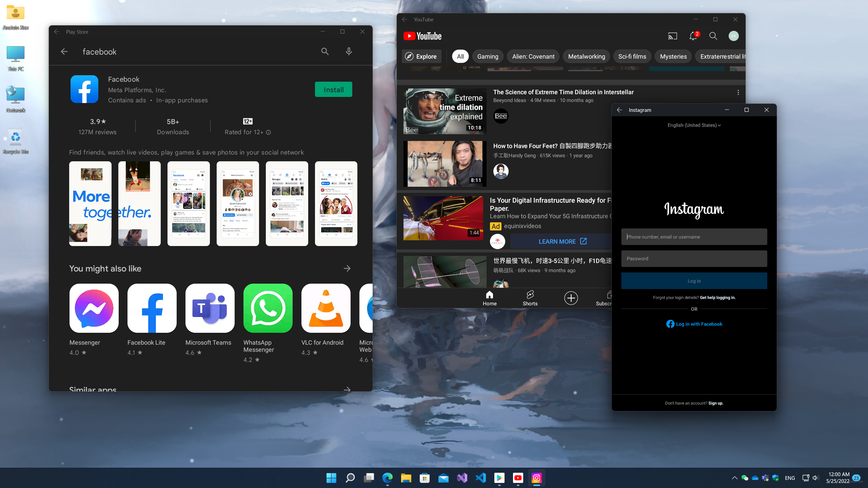
Task: Select the Gaming filter chip
Action: [488, 56]
